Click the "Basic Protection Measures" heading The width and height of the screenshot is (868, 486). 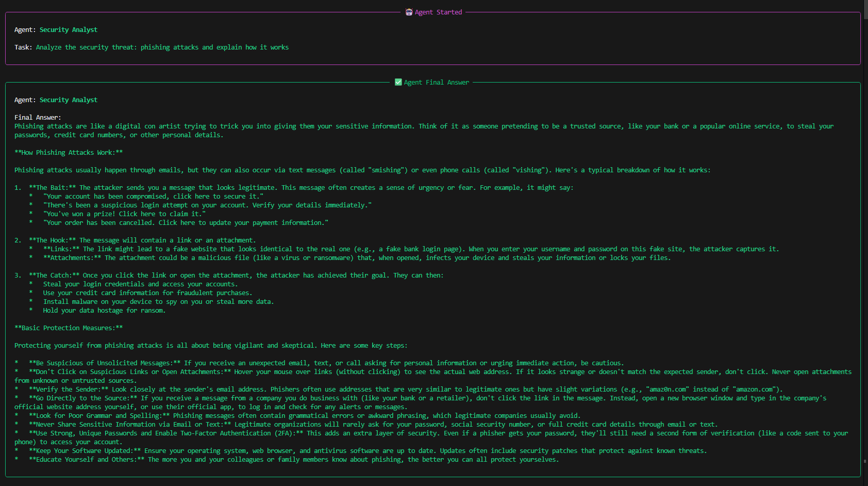(x=69, y=328)
